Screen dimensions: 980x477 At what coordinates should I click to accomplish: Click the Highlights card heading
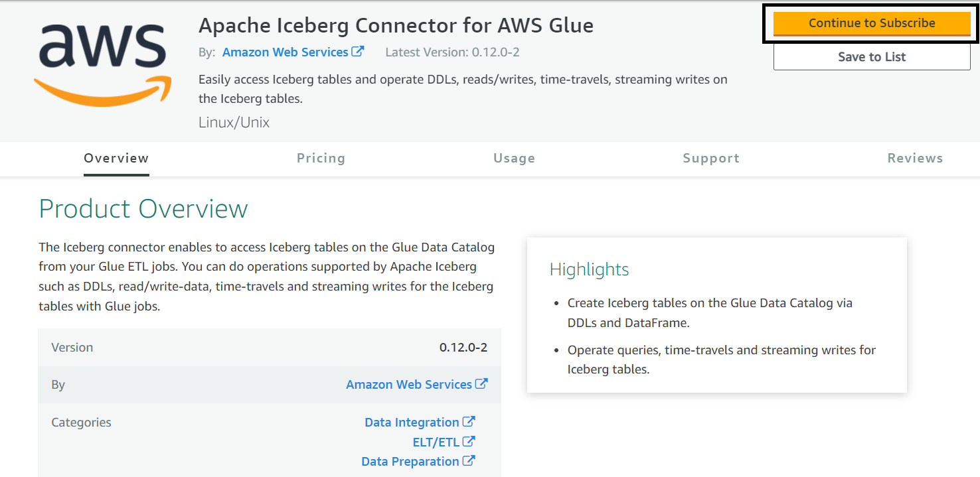pyautogui.click(x=589, y=269)
